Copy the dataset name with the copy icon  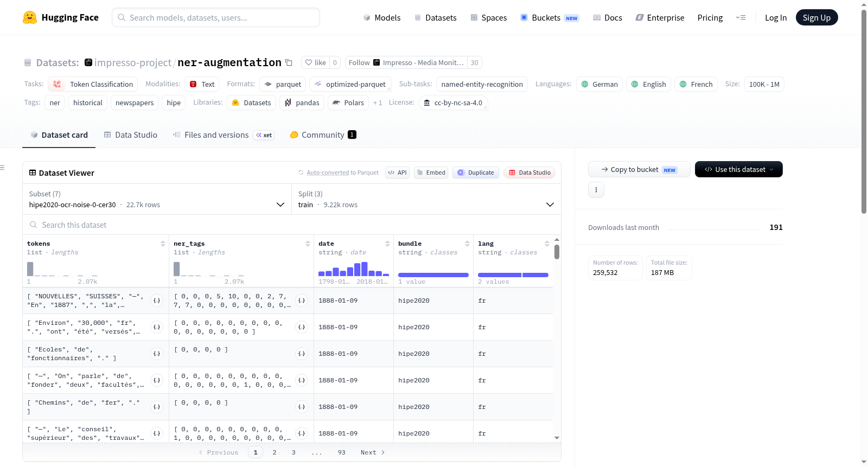tap(289, 63)
